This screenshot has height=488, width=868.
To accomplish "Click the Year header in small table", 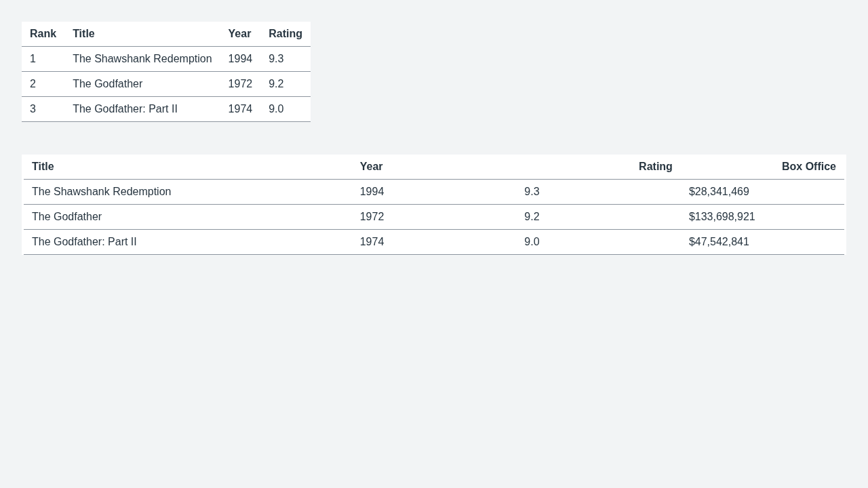I will 239,34.
